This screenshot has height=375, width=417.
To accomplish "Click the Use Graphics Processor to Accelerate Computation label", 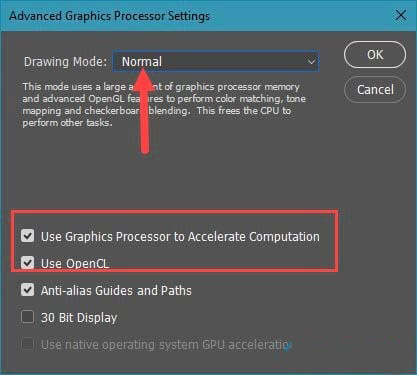I will (x=180, y=236).
